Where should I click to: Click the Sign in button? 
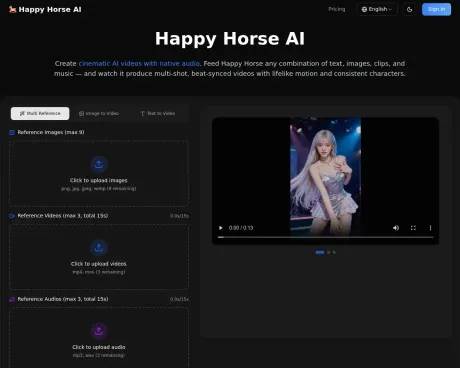point(436,9)
